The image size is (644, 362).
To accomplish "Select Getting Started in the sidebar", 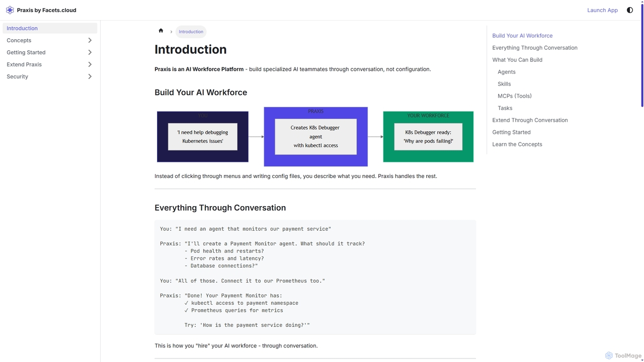I will (26, 52).
